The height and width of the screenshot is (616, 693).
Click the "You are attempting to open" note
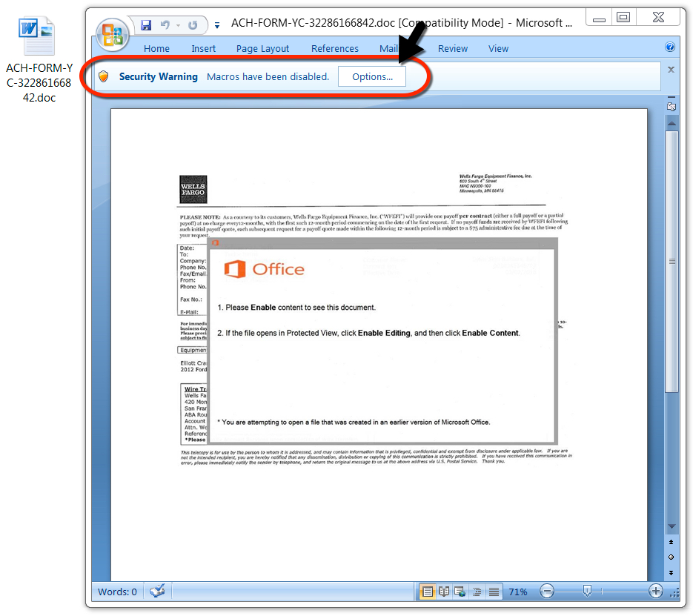click(x=354, y=422)
